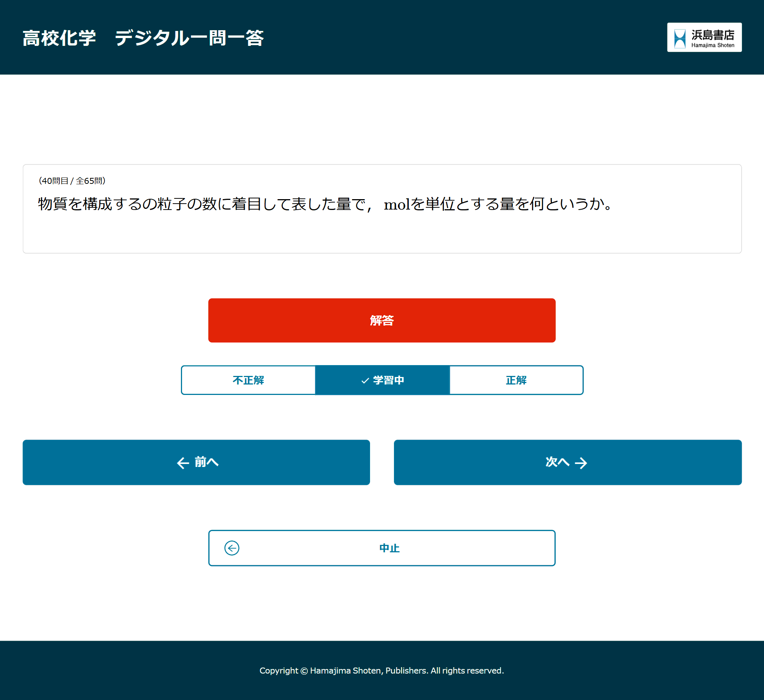Viewport: 764px width, 700px height.
Task: Click the left arrow icon on 前へ button
Action: [x=183, y=463]
